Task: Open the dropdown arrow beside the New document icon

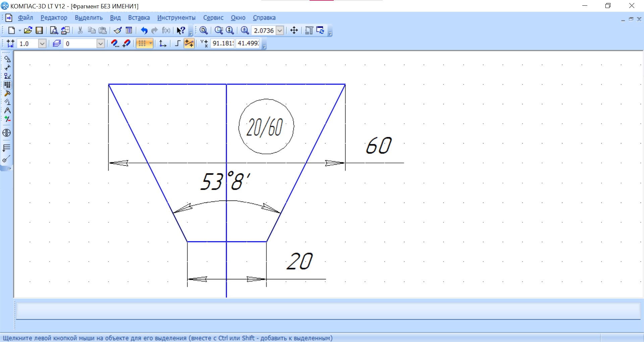Action: (x=20, y=31)
